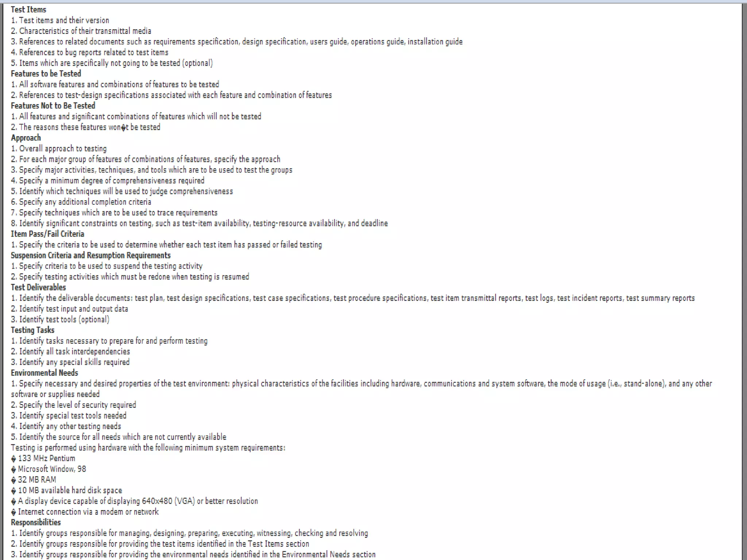Viewport: 747px width, 560px height.
Task: Click the 'Features to be Tested' heading
Action: click(x=46, y=74)
